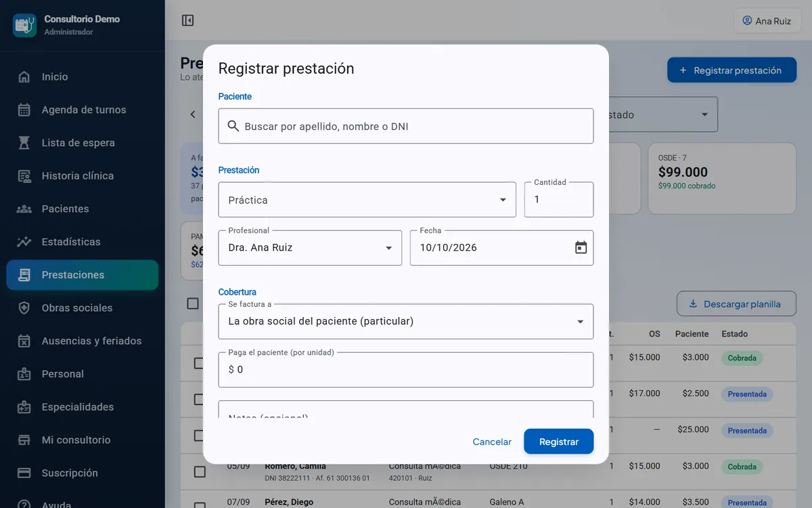Check the Romero, Camila row checkbox

(200, 471)
